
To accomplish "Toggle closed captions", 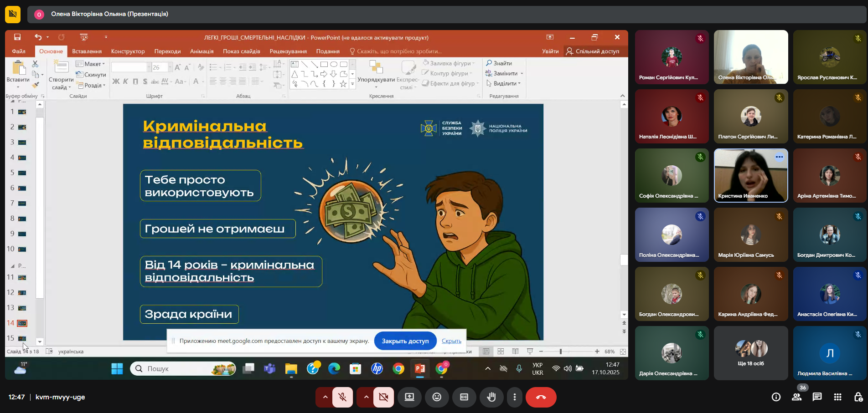I will click(464, 397).
